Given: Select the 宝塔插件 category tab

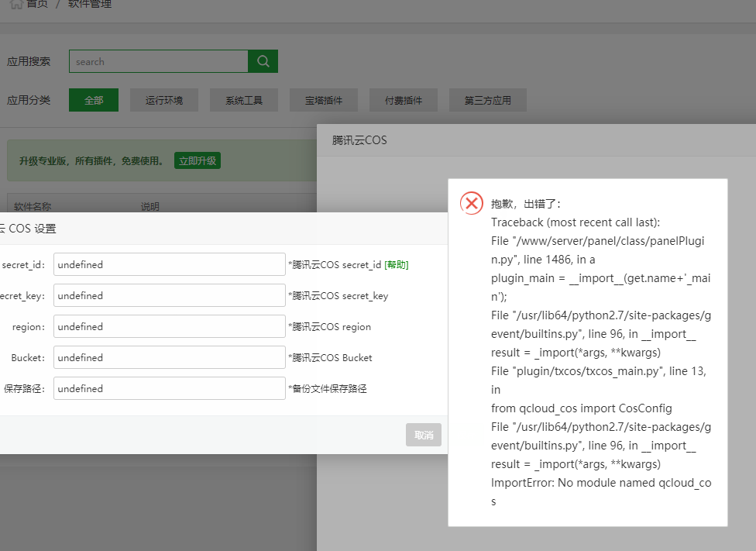Looking at the screenshot, I should [x=324, y=100].
